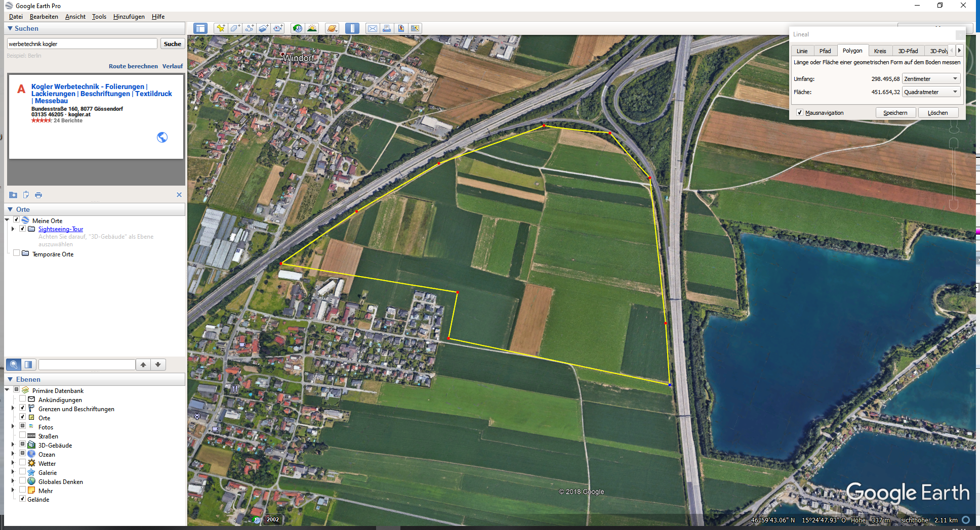Record a tour with camera icon
Image resolution: width=980 pixels, height=530 pixels.
pos(278,28)
